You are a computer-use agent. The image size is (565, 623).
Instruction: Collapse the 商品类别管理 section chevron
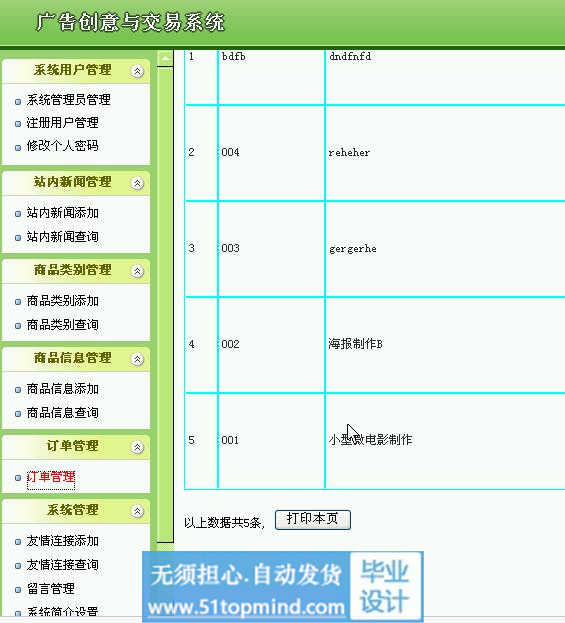[137, 271]
